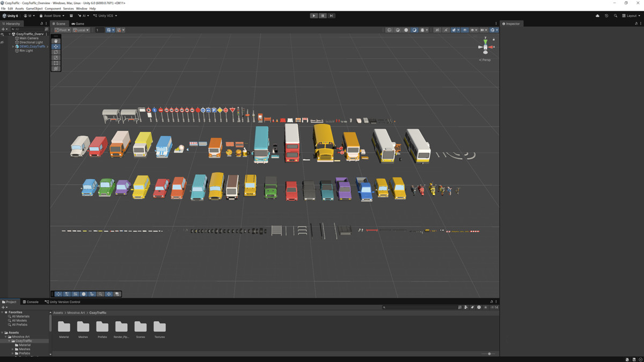644x362 pixels.
Task: Open the global Search magnifier icon
Action: coord(616,16)
